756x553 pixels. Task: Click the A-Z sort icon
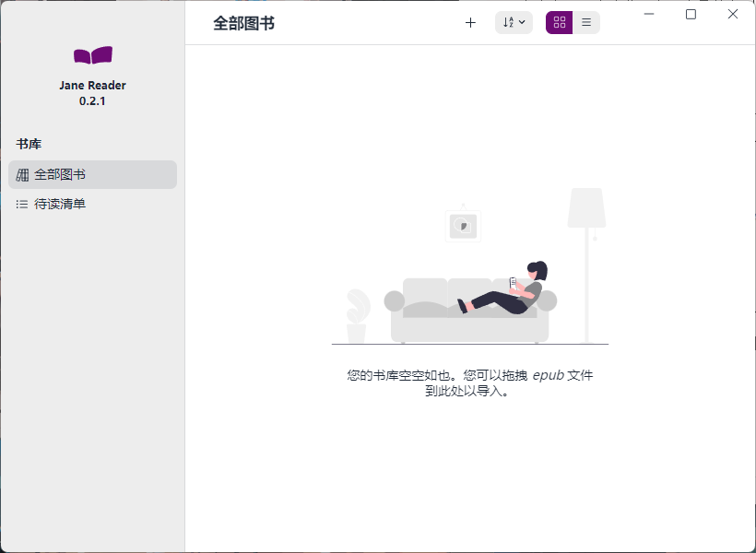point(508,23)
